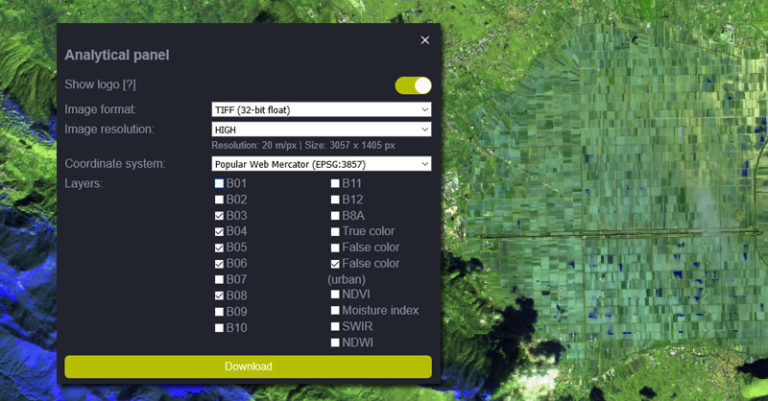Image resolution: width=768 pixels, height=401 pixels.
Task: Uncheck the B06 layer checkbox
Action: pos(219,264)
